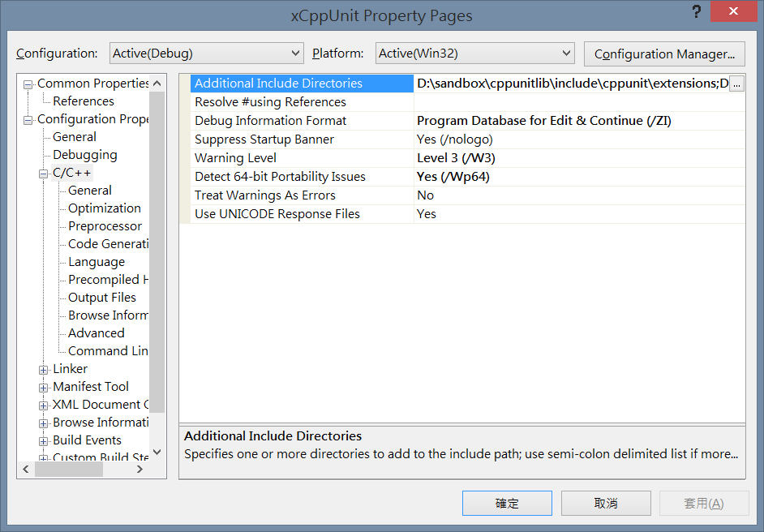Click the 套用(A) Apply button

click(x=704, y=504)
